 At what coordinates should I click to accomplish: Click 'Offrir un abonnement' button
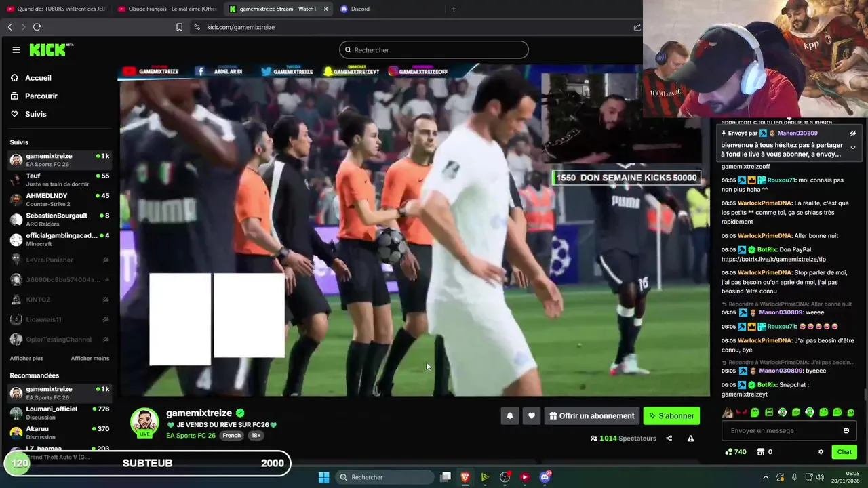(x=592, y=416)
